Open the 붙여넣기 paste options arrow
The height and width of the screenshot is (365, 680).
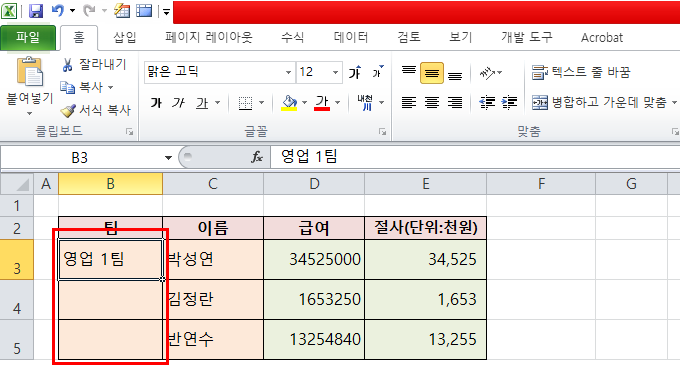(x=29, y=114)
